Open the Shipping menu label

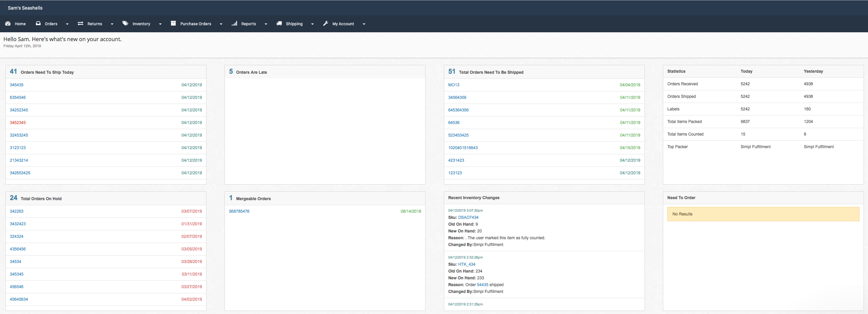294,24
